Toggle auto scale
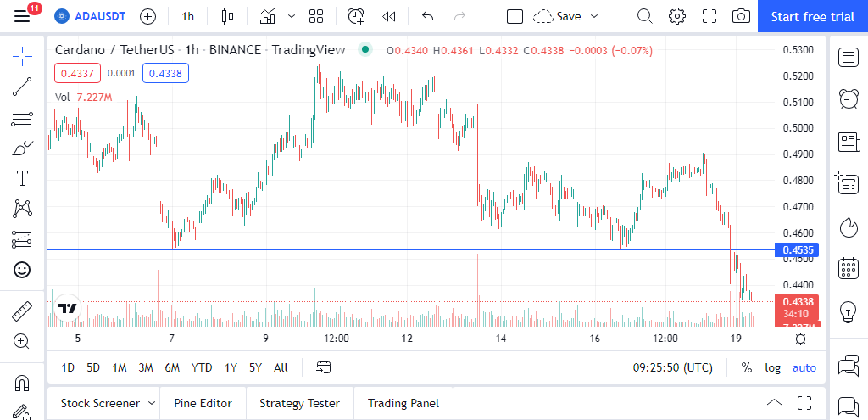This screenshot has width=868, height=420. pyautogui.click(x=804, y=367)
